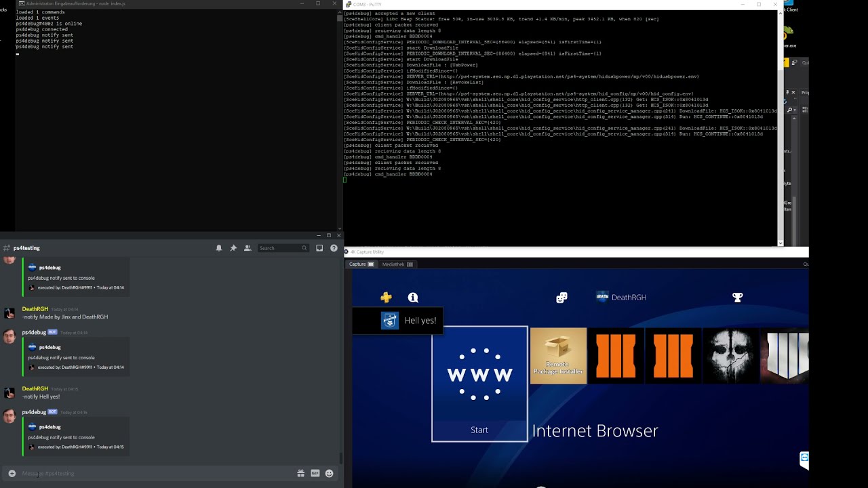Screen dimensions: 868x488
Task: Click the PS4 notifications info icon
Action: click(413, 297)
